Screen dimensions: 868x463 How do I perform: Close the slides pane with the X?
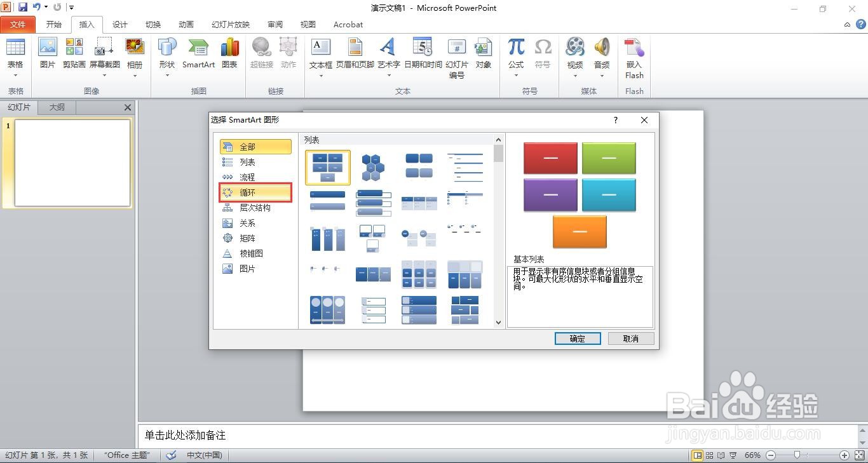(x=128, y=107)
